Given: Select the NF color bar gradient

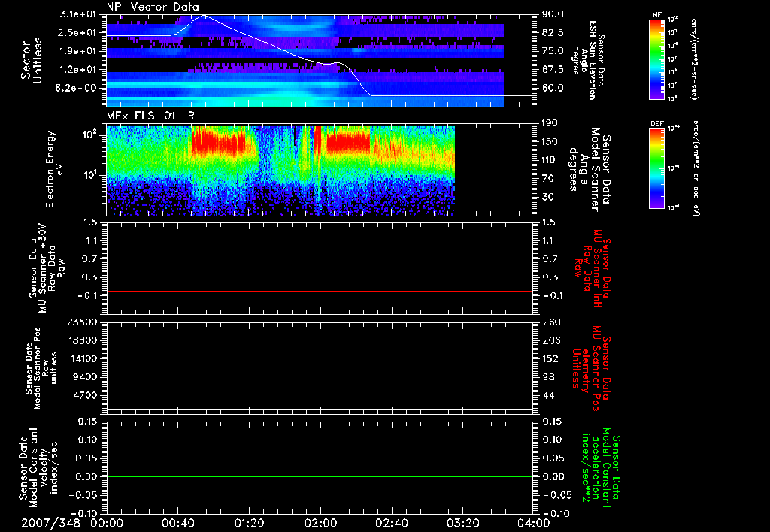Looking at the screenshot, I should pyautogui.click(x=657, y=59).
